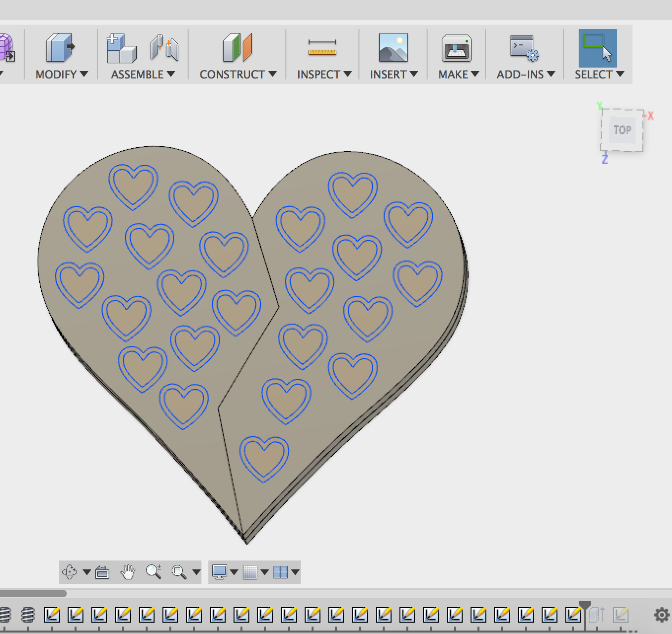672x634 pixels.
Task: Select the fully visible coil feature in timeline
Action: [x=28, y=615]
